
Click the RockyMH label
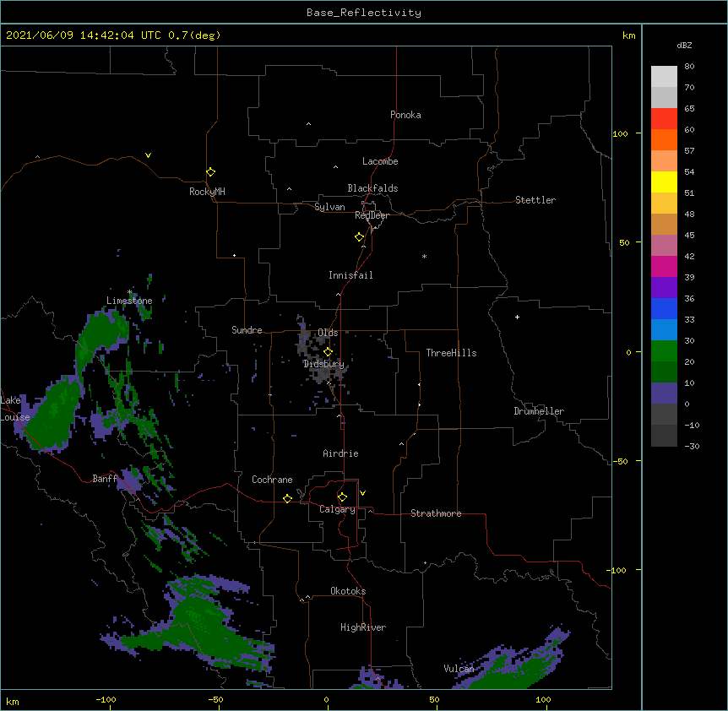click(x=207, y=192)
